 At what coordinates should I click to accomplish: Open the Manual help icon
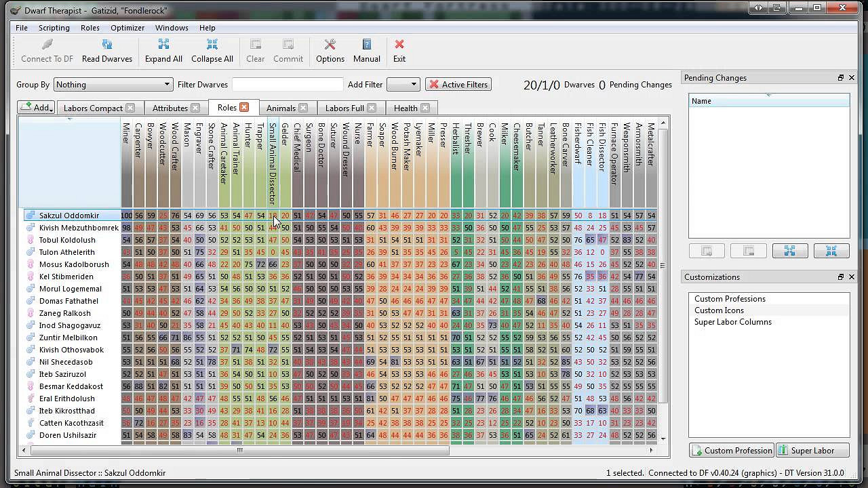(366, 45)
